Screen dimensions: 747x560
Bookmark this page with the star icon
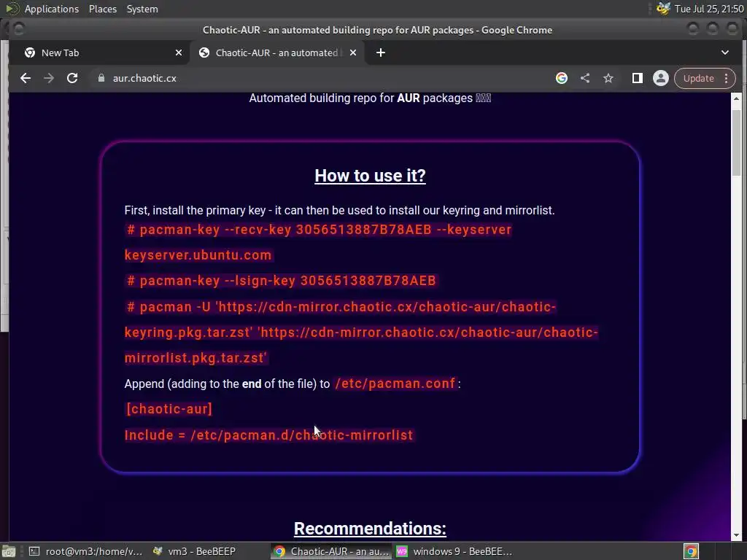click(x=608, y=78)
